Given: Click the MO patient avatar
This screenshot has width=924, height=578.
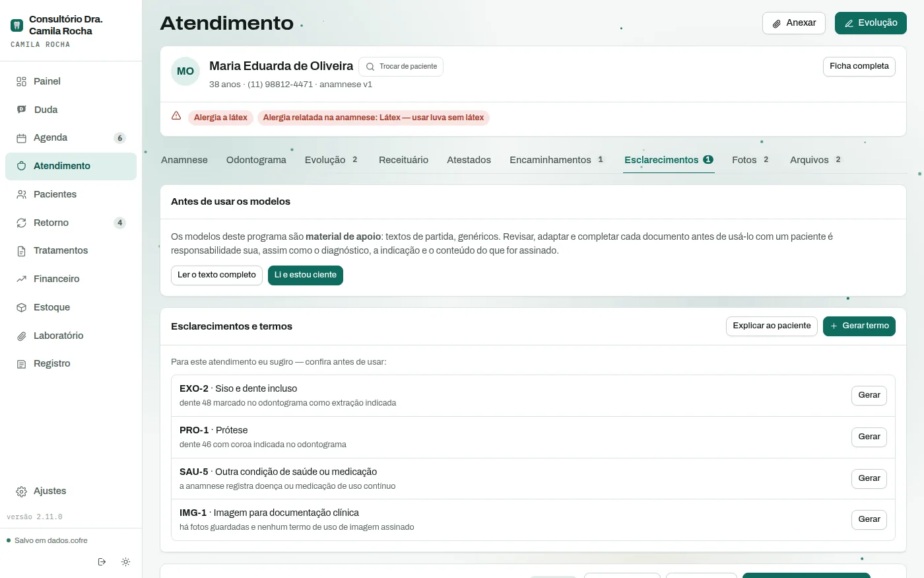Looking at the screenshot, I should 185,71.
